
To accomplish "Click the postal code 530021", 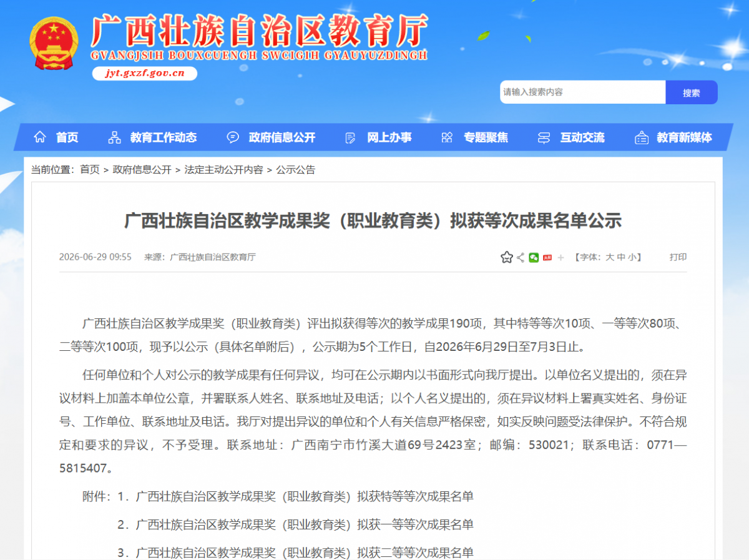I will point(548,445).
